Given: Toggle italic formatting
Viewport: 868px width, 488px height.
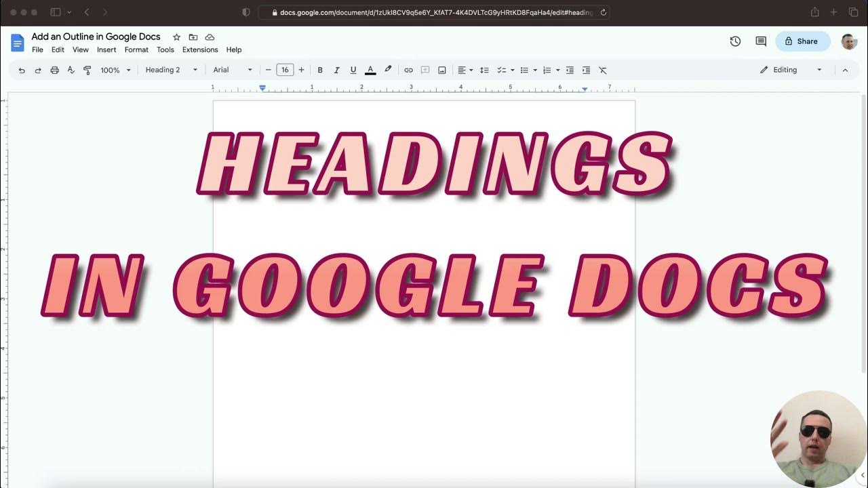Looking at the screenshot, I should 336,70.
